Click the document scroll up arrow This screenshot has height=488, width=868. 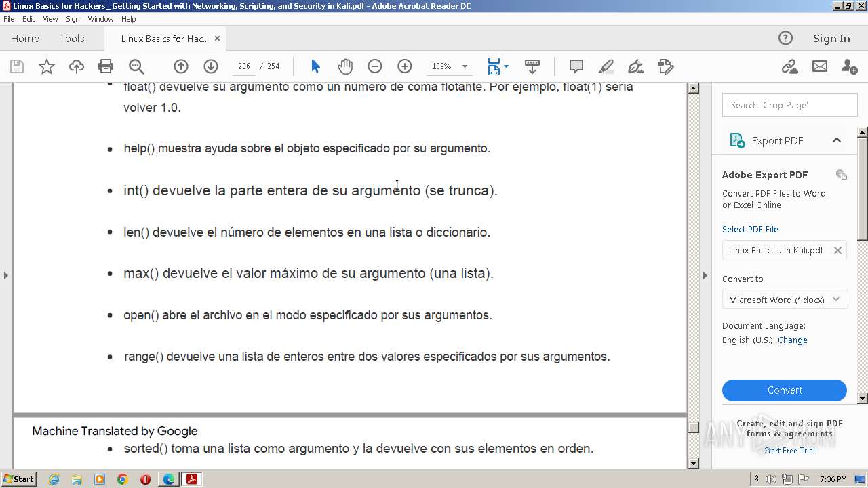[693, 87]
